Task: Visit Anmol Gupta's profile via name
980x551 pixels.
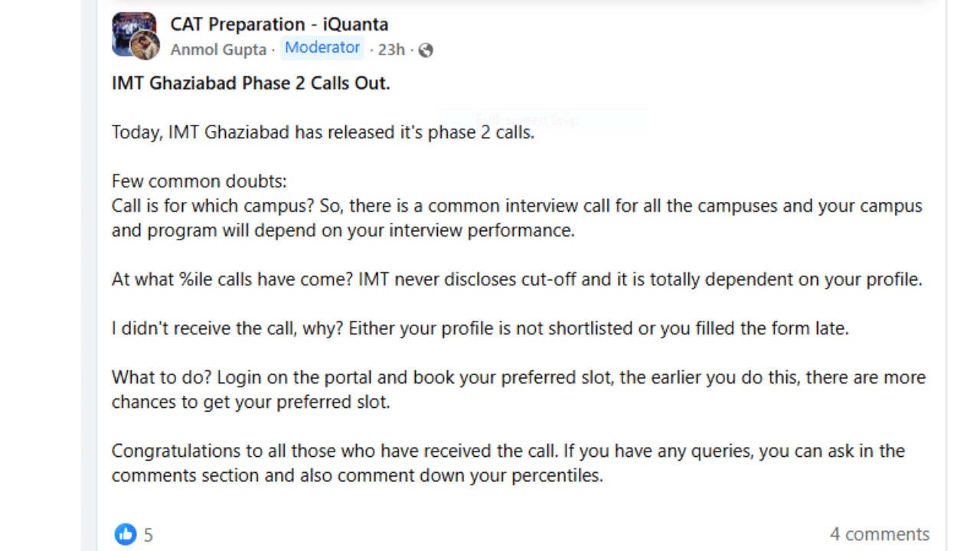Action: [x=218, y=50]
